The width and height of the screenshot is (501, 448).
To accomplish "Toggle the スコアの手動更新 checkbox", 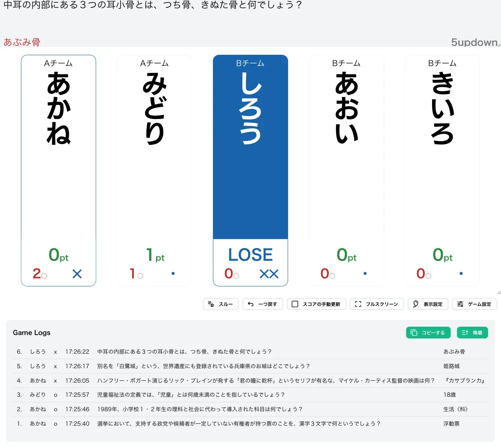I will (x=316, y=304).
